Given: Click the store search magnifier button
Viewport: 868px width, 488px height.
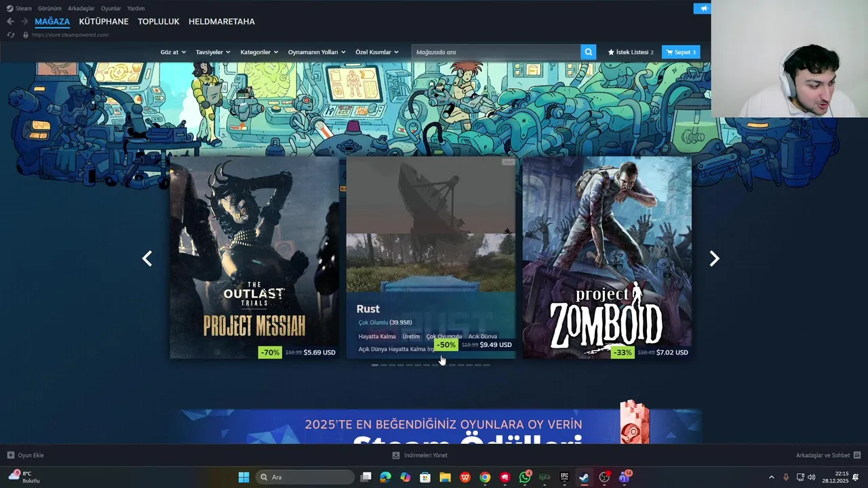Looking at the screenshot, I should 589,52.
